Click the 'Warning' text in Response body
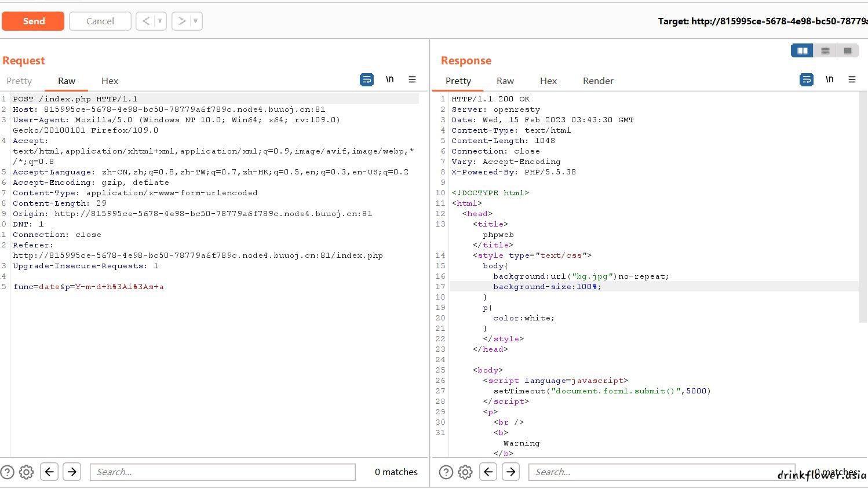The width and height of the screenshot is (868, 489). coord(521,443)
